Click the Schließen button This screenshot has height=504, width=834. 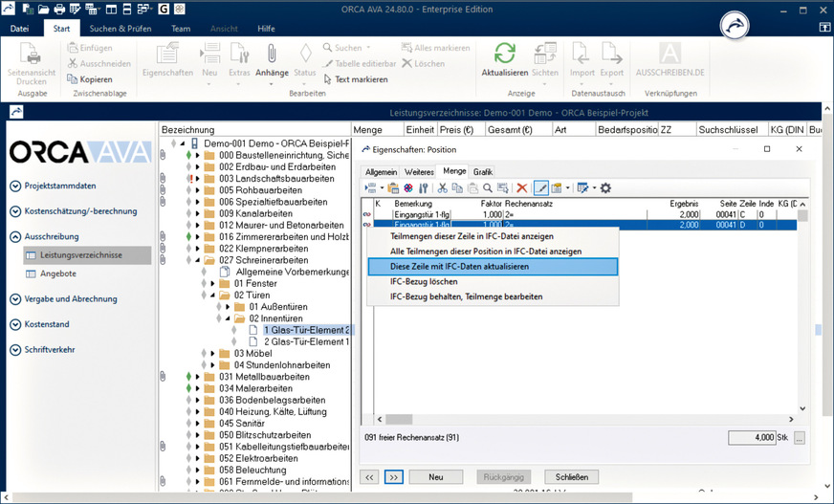572,476
